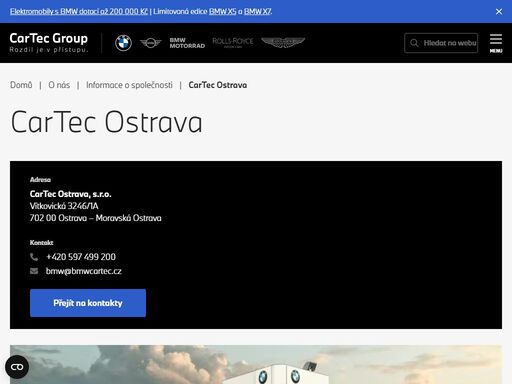Email bmw@bmwcartec.cz
Screen dimensions: 512x384
pyautogui.click(x=84, y=271)
